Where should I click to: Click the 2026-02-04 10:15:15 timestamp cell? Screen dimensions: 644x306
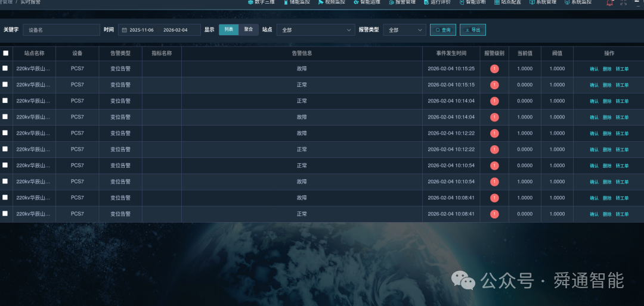[451, 85]
